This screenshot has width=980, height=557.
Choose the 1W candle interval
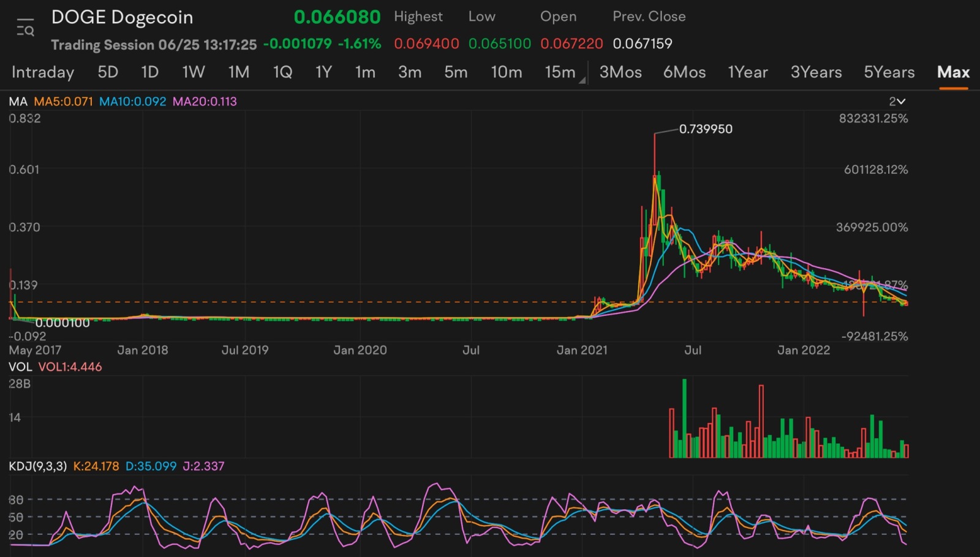(x=194, y=72)
